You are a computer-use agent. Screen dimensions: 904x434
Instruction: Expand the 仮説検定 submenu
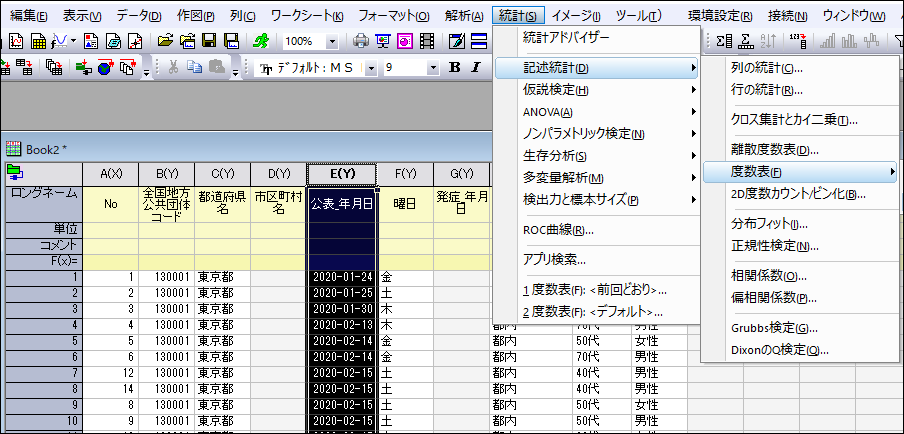pyautogui.click(x=596, y=90)
